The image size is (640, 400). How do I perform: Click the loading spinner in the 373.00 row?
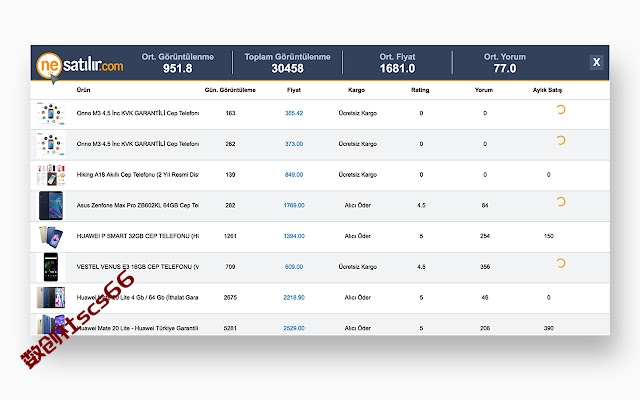(x=561, y=140)
